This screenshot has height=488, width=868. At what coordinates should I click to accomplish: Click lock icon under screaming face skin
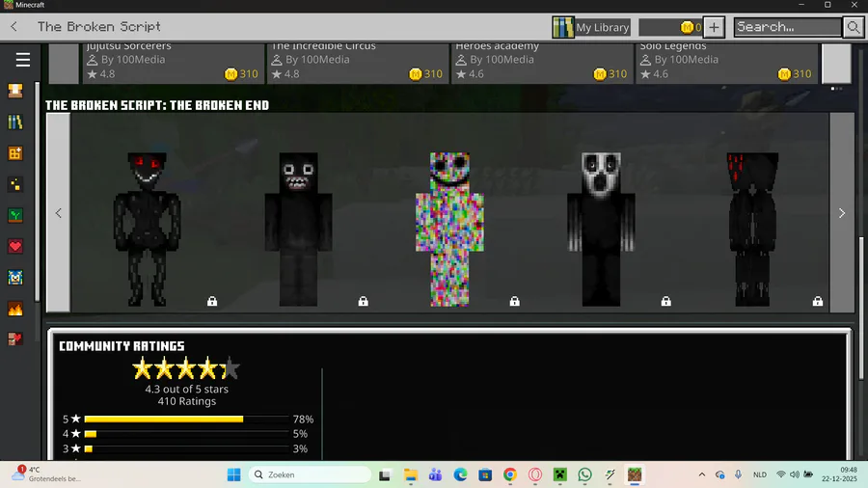point(665,301)
